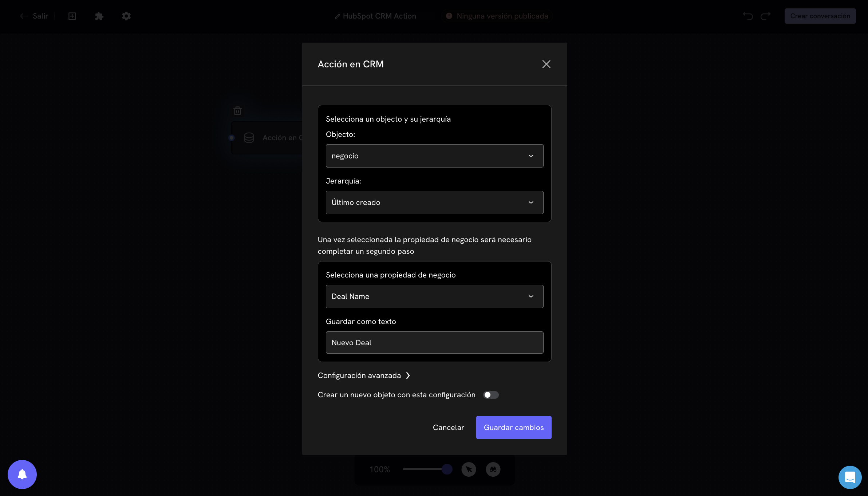Open the chat support widget

(x=850, y=477)
